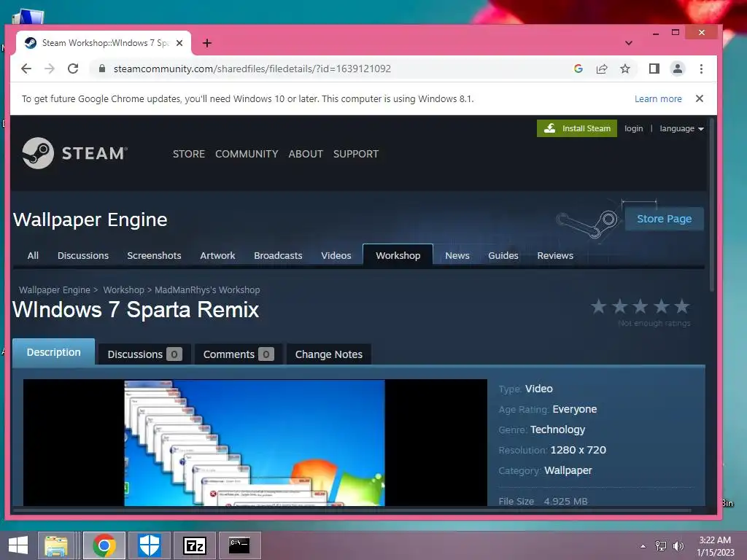Reload the page with the refresh icon
Image resolution: width=747 pixels, height=560 pixels.
pyautogui.click(x=73, y=69)
